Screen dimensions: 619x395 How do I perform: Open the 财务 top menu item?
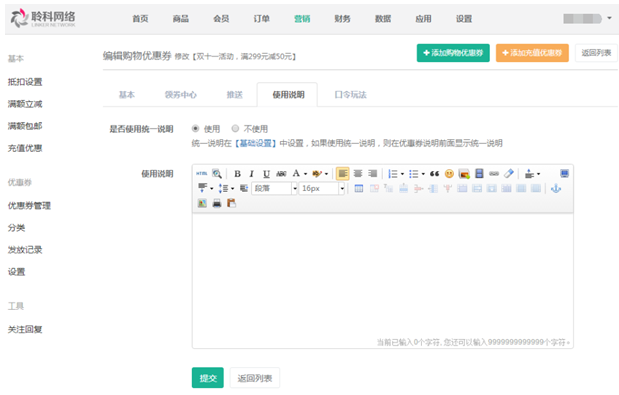tap(342, 19)
